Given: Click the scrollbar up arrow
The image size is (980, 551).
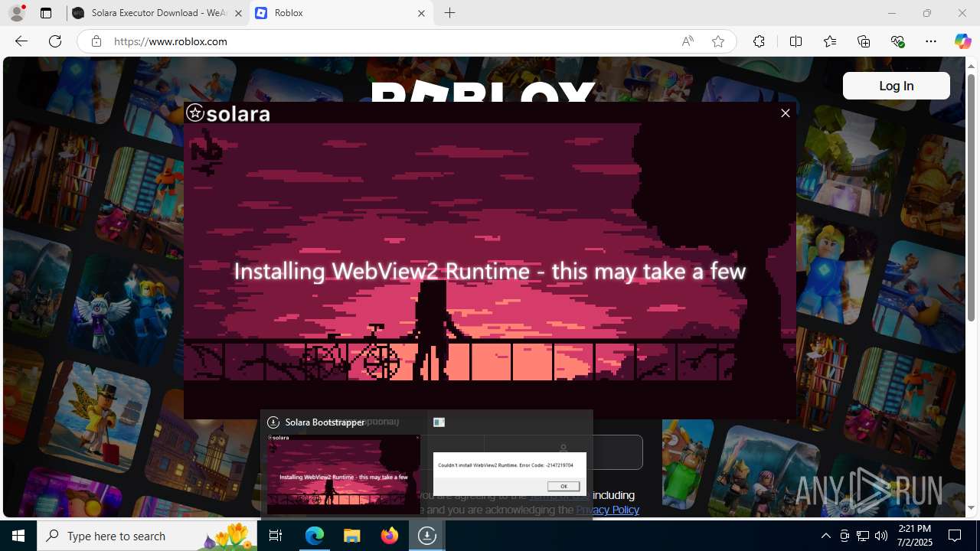Looking at the screenshot, I should pos(971,66).
